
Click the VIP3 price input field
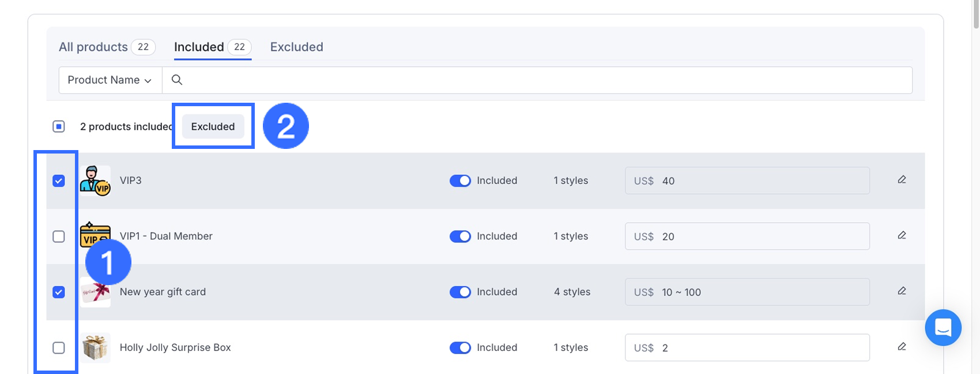tap(761, 181)
